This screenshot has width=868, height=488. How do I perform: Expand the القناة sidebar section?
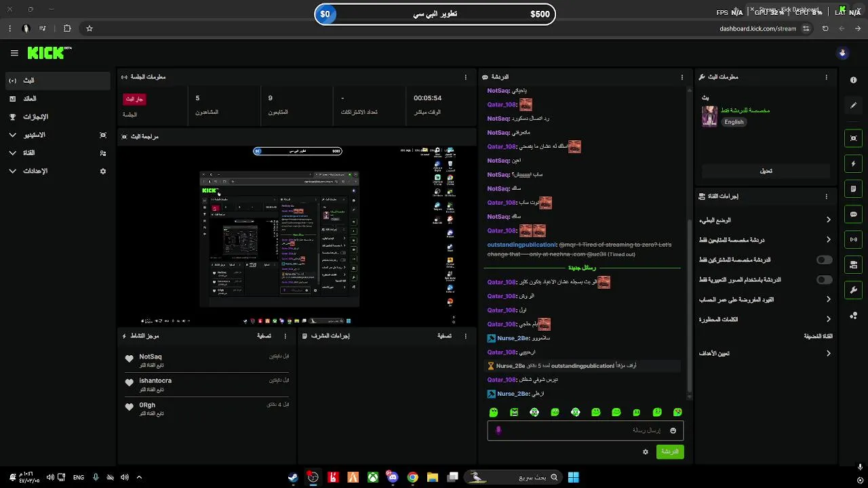click(57, 153)
